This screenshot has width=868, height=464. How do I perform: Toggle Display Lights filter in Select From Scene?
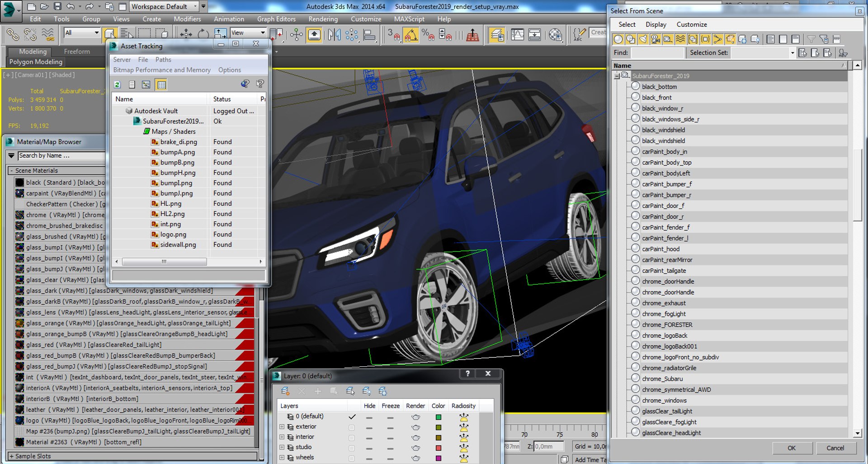[x=643, y=39]
